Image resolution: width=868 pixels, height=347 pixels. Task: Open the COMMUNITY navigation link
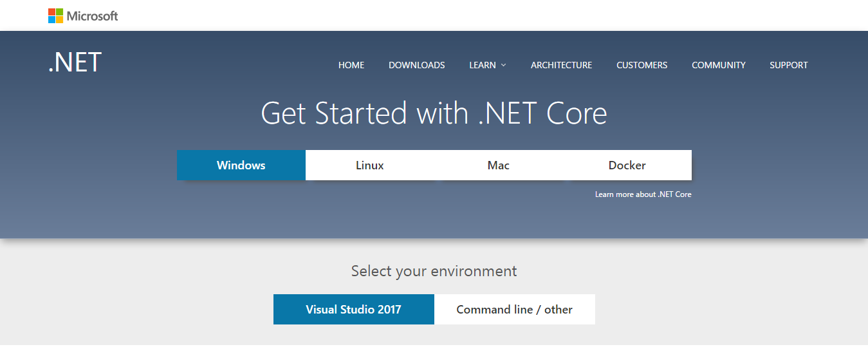[x=718, y=65]
